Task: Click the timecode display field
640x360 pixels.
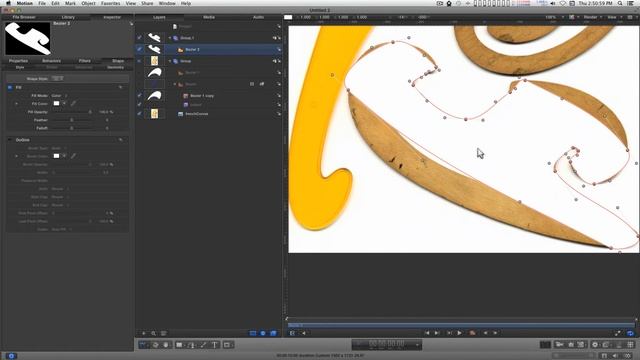Action: point(387,344)
